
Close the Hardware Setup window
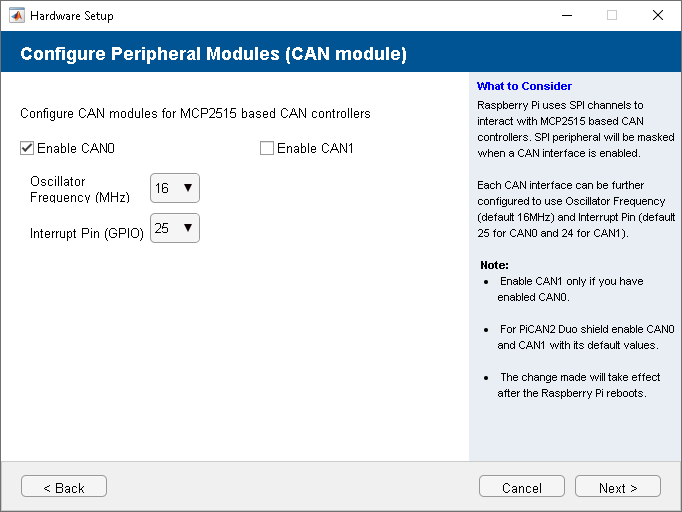click(x=657, y=15)
